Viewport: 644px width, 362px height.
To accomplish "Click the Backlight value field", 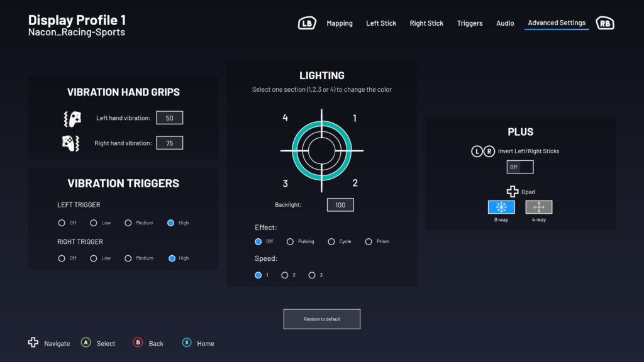I will (340, 205).
